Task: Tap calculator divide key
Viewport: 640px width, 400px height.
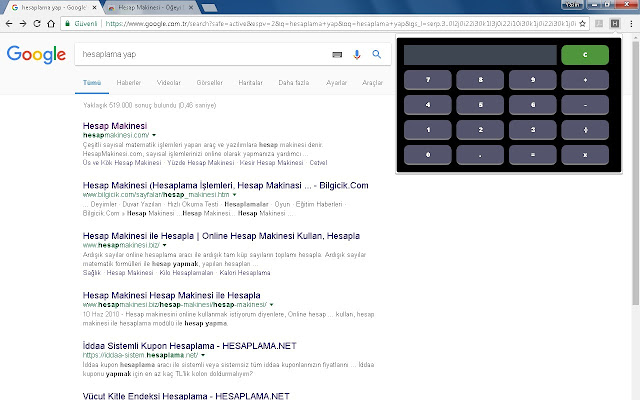Action: [585, 130]
